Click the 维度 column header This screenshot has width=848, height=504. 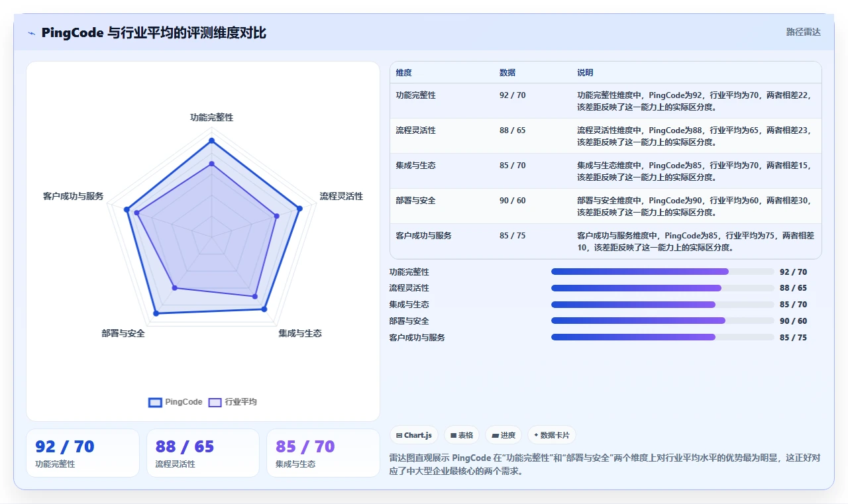(x=403, y=73)
